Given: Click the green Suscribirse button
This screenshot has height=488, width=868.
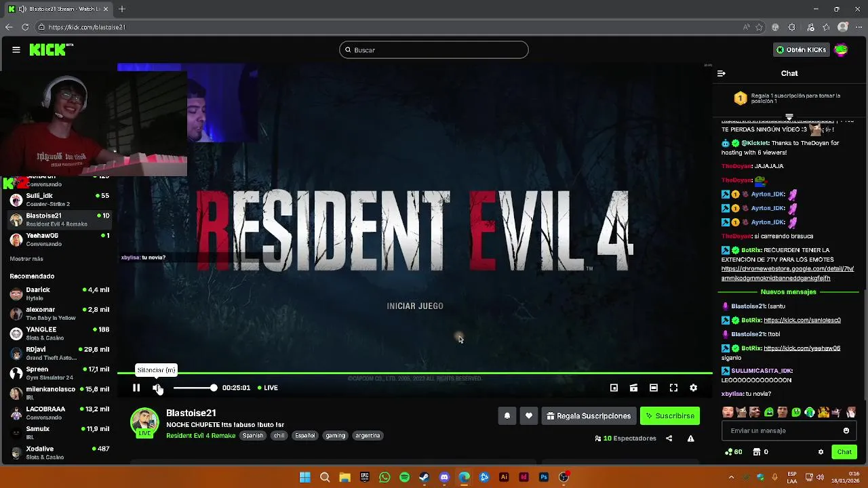Looking at the screenshot, I should point(670,416).
